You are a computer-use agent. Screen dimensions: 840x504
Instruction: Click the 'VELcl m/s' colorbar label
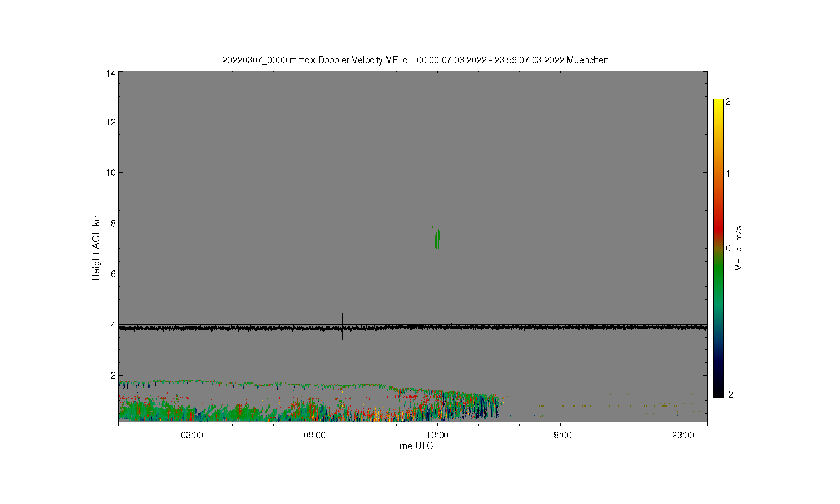(739, 248)
